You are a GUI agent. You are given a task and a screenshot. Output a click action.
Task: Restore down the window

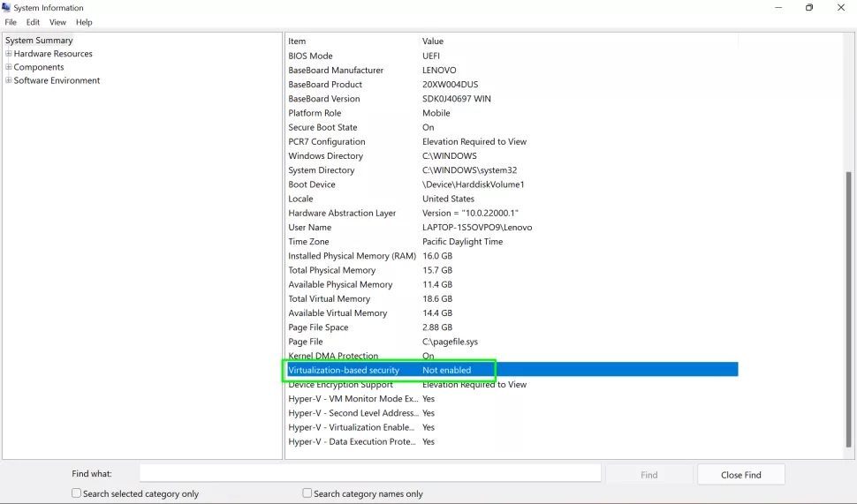(808, 8)
